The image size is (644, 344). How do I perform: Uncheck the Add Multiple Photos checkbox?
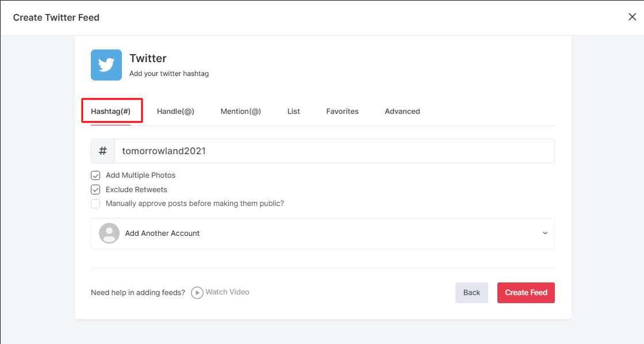pos(95,175)
